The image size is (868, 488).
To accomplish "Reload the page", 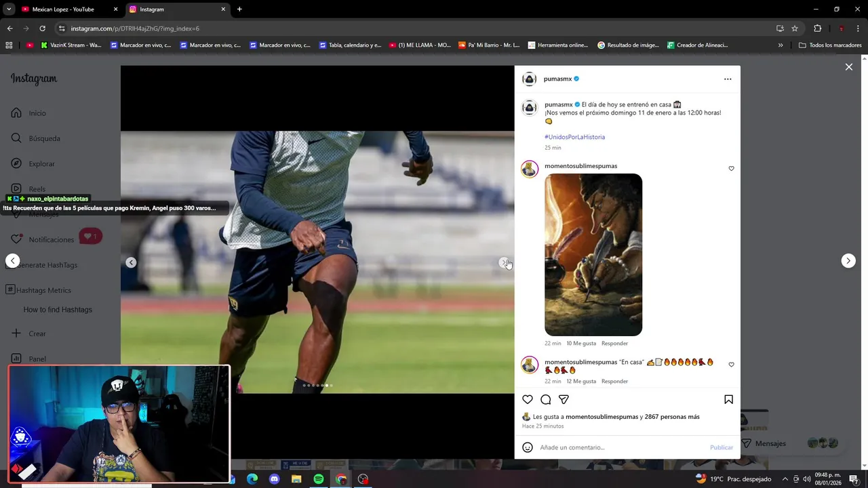I will [42, 28].
